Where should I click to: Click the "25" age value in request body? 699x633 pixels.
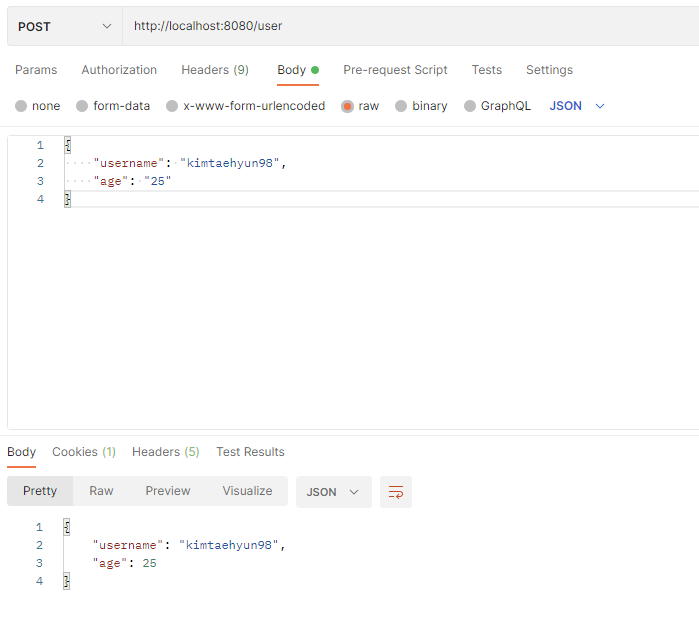[157, 181]
